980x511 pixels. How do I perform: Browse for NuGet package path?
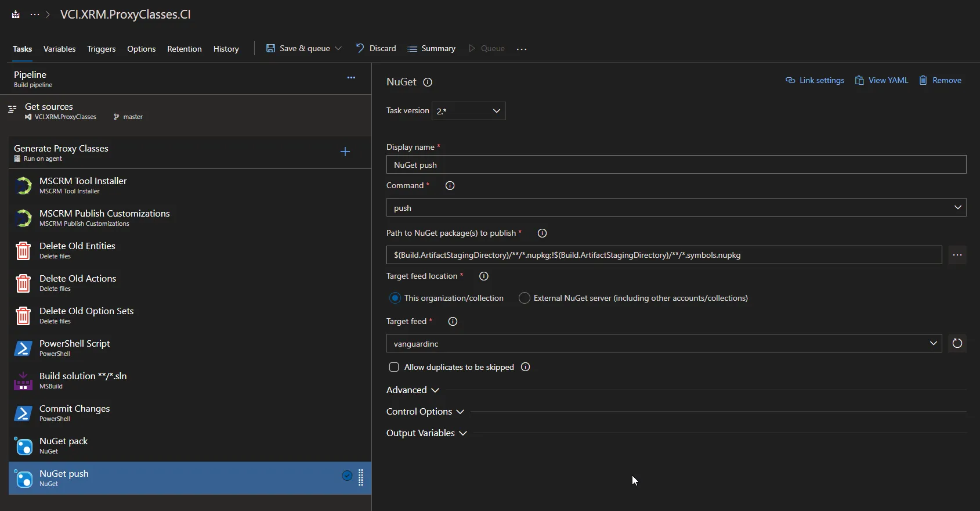point(957,255)
